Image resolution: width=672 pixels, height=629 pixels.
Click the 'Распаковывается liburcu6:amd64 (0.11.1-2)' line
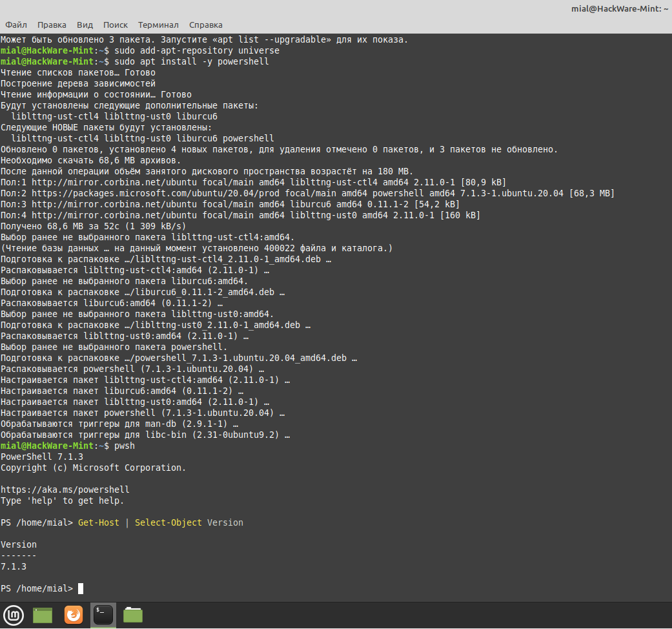click(112, 303)
